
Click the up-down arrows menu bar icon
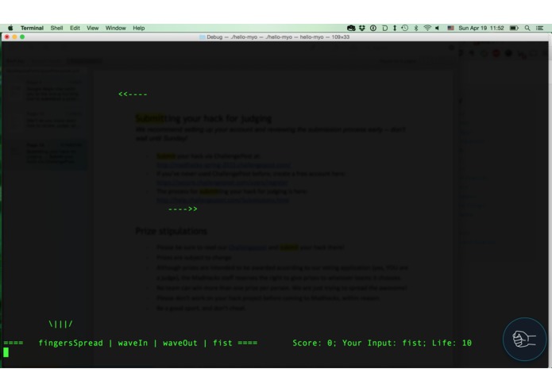(x=395, y=28)
